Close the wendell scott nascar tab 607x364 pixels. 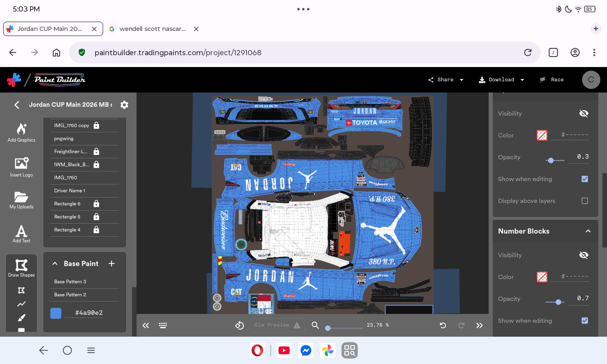coord(196,29)
